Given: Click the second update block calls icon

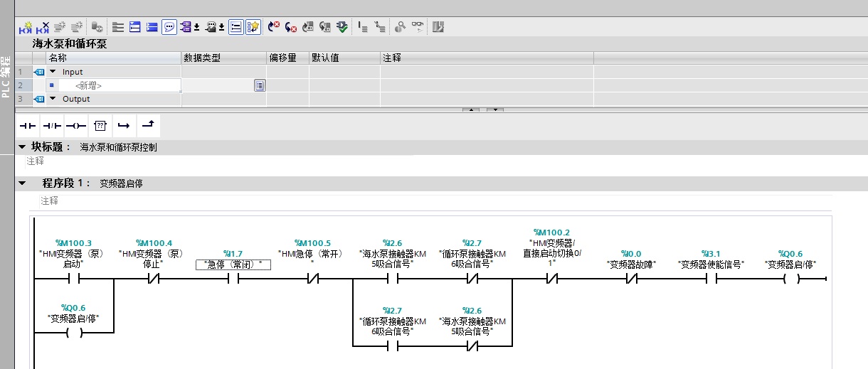Looking at the screenshot, I should pos(325,27).
